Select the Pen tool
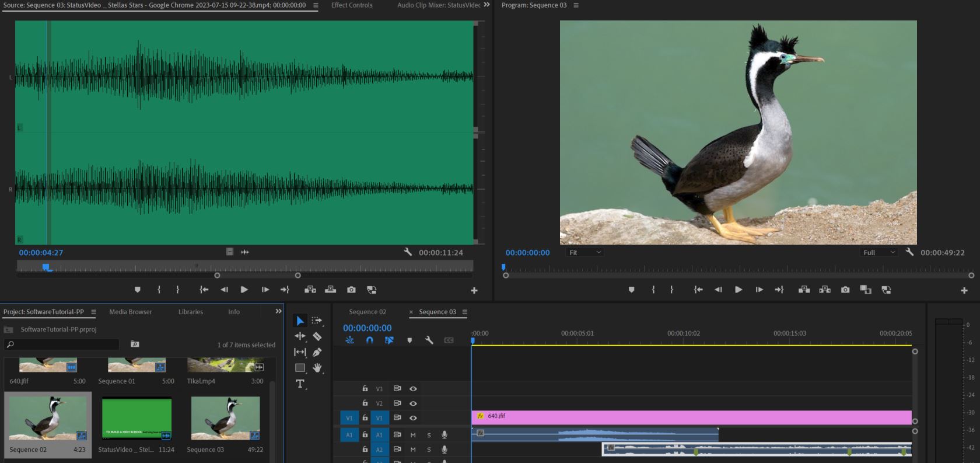This screenshot has height=463, width=980. tap(317, 352)
